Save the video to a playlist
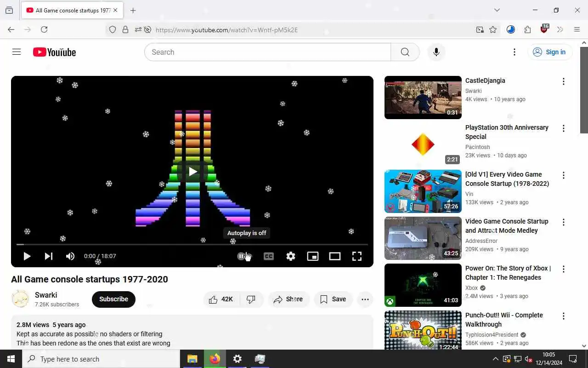Screen dimensions: 588x368 click(x=333, y=299)
